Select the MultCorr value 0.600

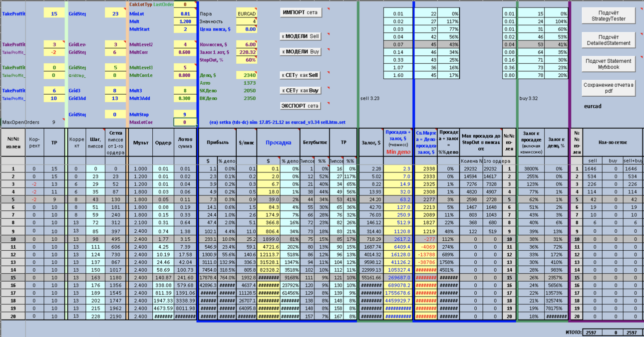185,52
